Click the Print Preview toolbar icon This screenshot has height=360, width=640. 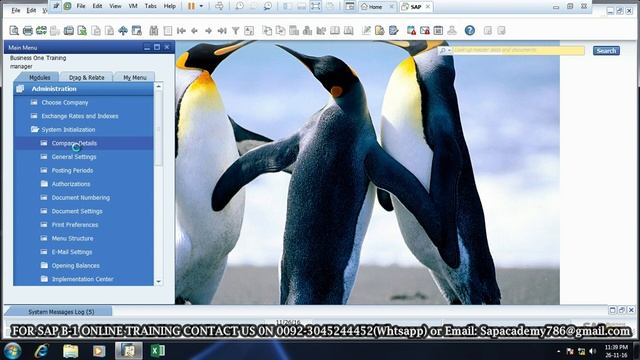pyautogui.click(x=14, y=31)
